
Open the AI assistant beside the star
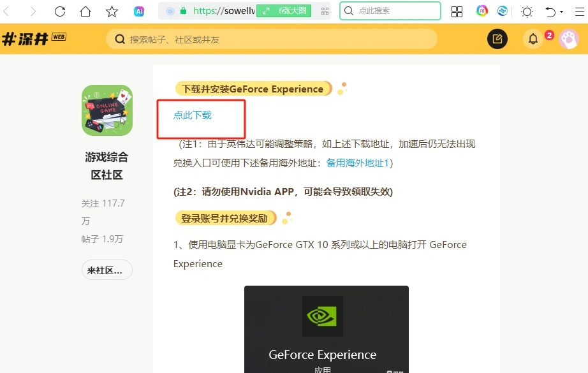(x=139, y=11)
